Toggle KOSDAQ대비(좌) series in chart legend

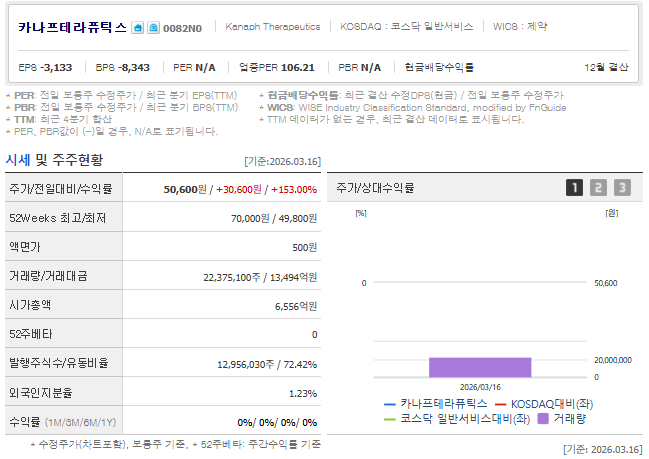point(544,404)
